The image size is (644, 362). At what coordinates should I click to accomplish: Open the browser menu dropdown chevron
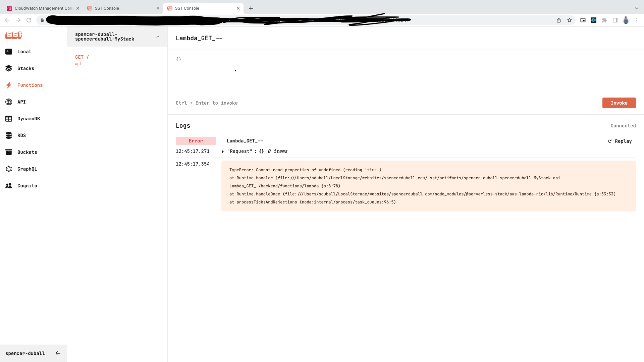point(636,8)
